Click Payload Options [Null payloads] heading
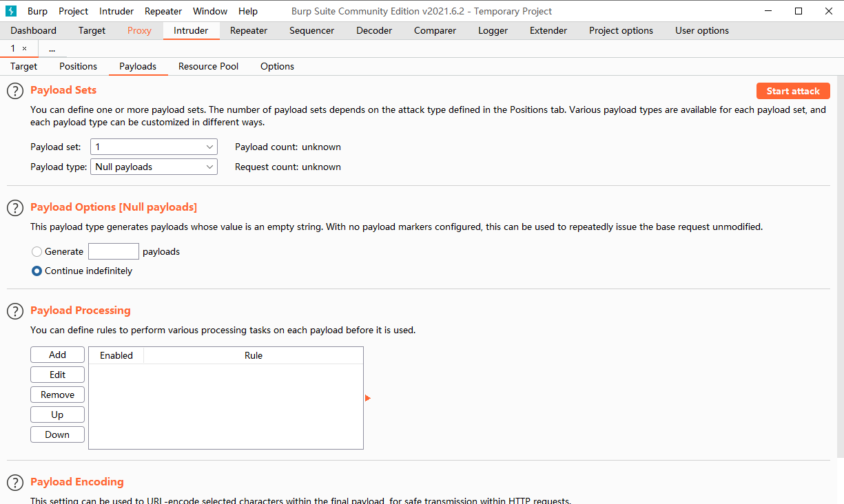The width and height of the screenshot is (844, 504). pyautogui.click(x=114, y=207)
